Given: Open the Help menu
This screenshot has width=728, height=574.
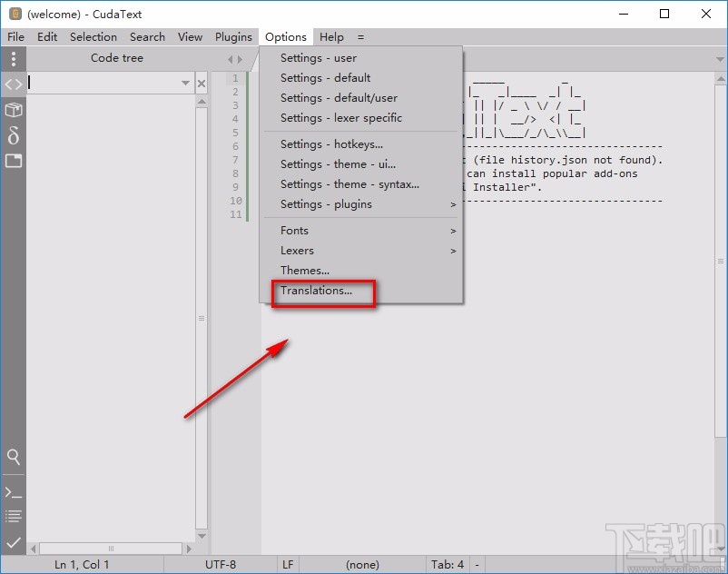Looking at the screenshot, I should coord(331,36).
